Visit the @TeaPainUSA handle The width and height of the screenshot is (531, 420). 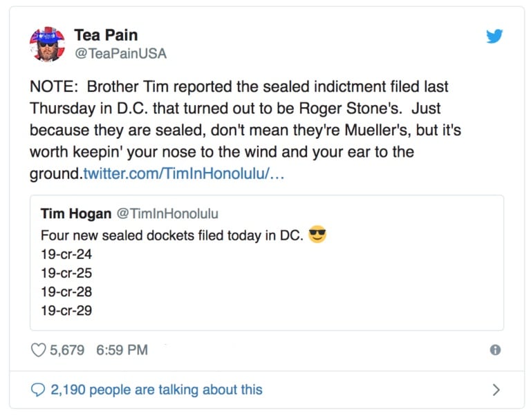[120, 53]
